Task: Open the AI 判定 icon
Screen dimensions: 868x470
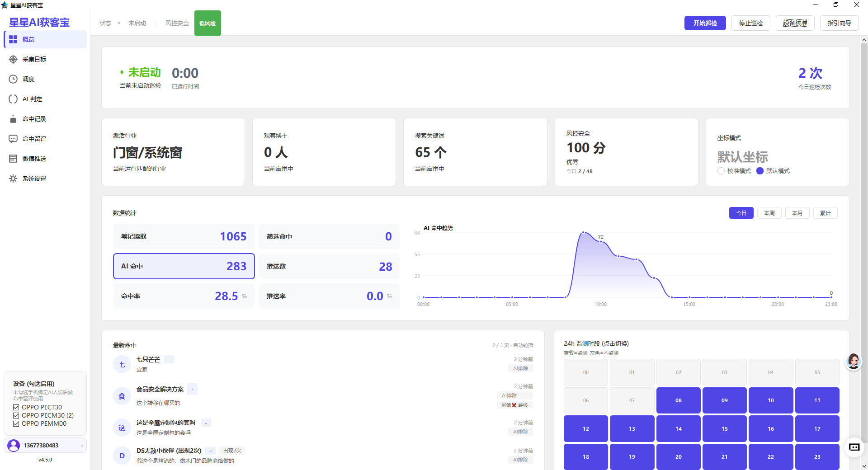Action: pos(13,99)
